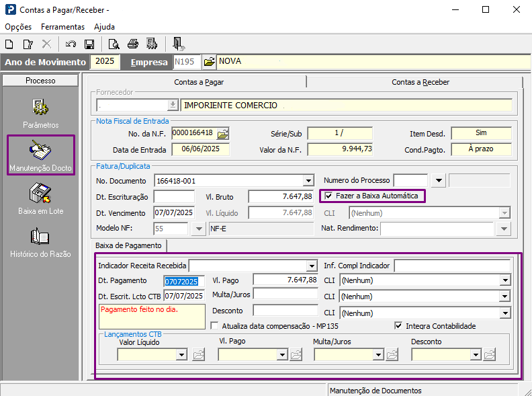Image resolution: width=532 pixels, height=396 pixels.
Task: Open the Empresa folder lookup icon
Action: [x=210, y=62]
